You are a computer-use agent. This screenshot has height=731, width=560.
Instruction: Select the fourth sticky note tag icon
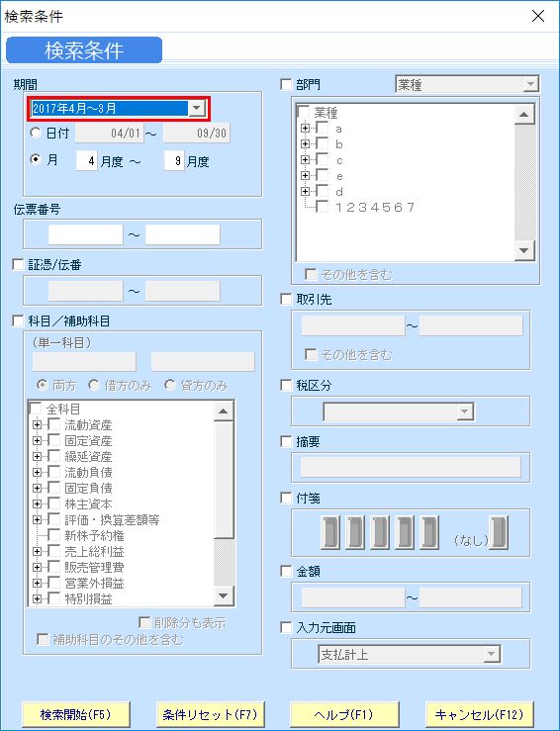pos(405,532)
